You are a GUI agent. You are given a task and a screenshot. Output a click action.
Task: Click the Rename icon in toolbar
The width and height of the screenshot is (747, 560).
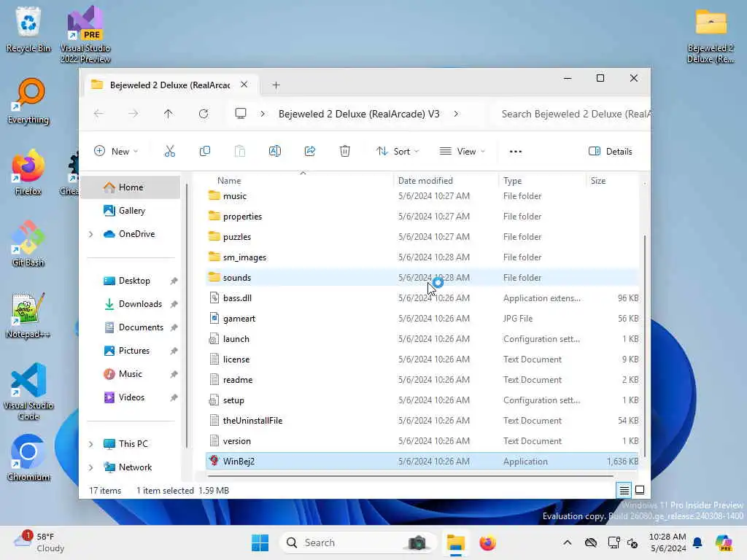[x=275, y=152]
